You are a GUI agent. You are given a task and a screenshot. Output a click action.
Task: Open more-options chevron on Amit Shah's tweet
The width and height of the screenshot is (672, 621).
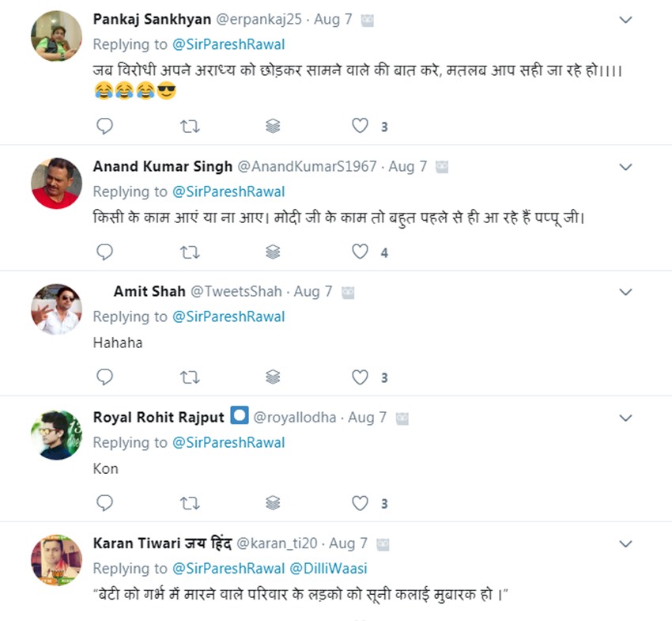625,292
